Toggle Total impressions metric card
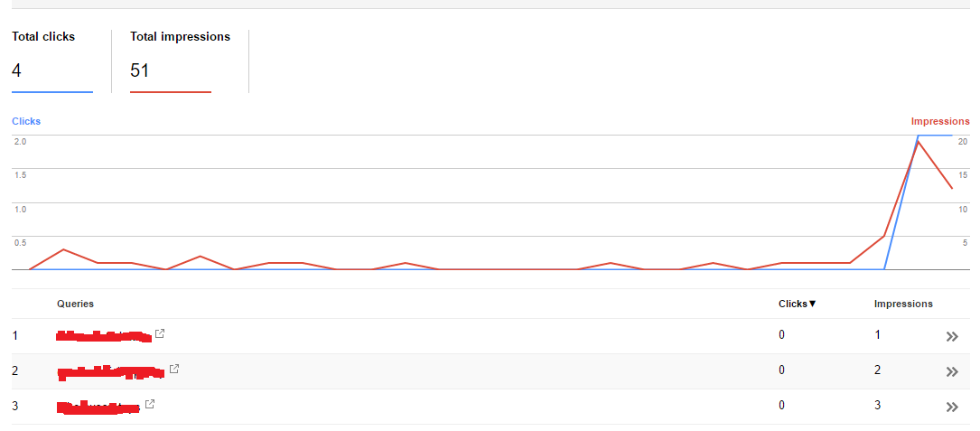This screenshot has height=431, width=980. click(180, 61)
